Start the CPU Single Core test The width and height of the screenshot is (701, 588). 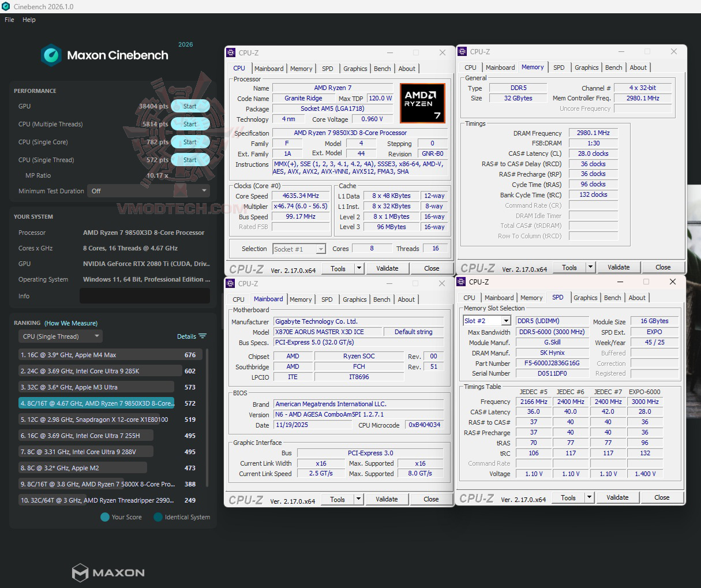[x=190, y=142]
